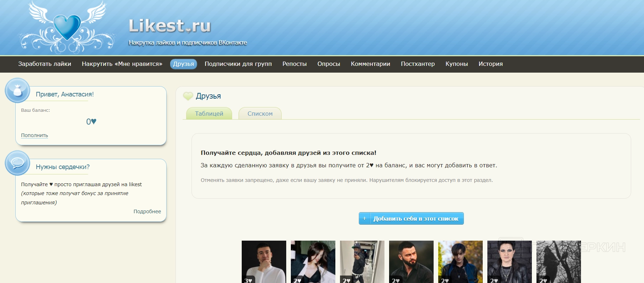Open the Купоны menu item
The height and width of the screenshot is (283, 644).
point(457,64)
